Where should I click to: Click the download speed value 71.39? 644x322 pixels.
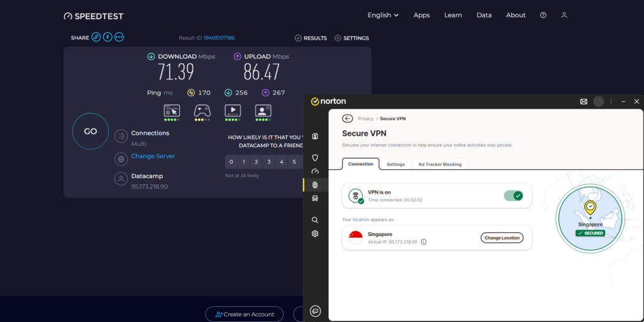point(176,72)
